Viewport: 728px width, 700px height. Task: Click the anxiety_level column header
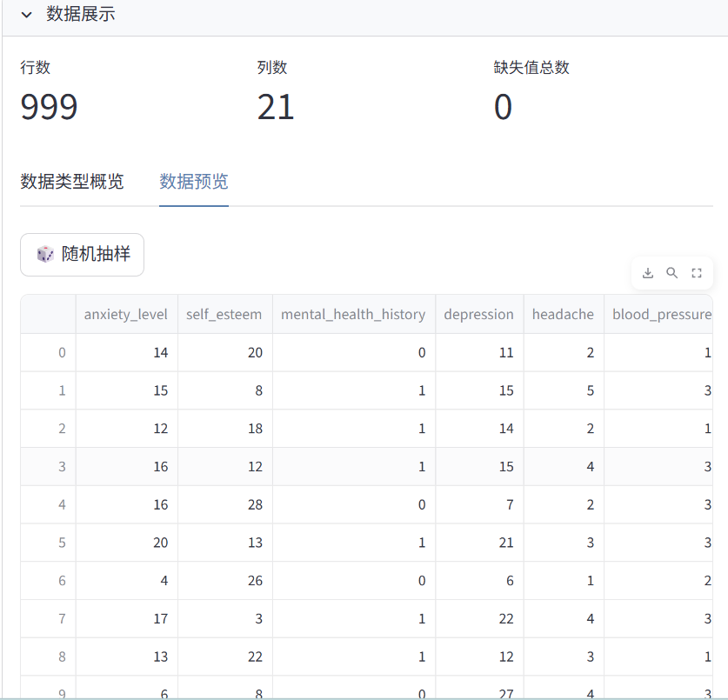pyautogui.click(x=126, y=315)
